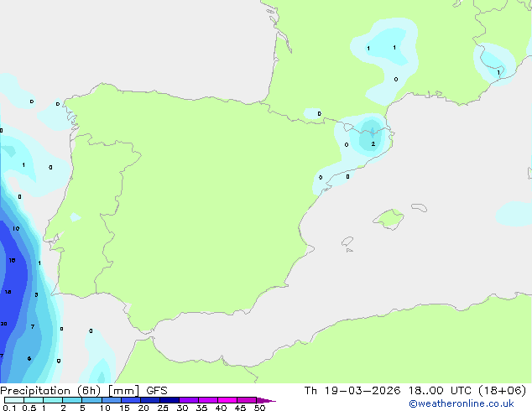This screenshot has width=532, height=411.
Task: Click the '5' precipitation value near southwest Portugal
Action: tap(36, 294)
